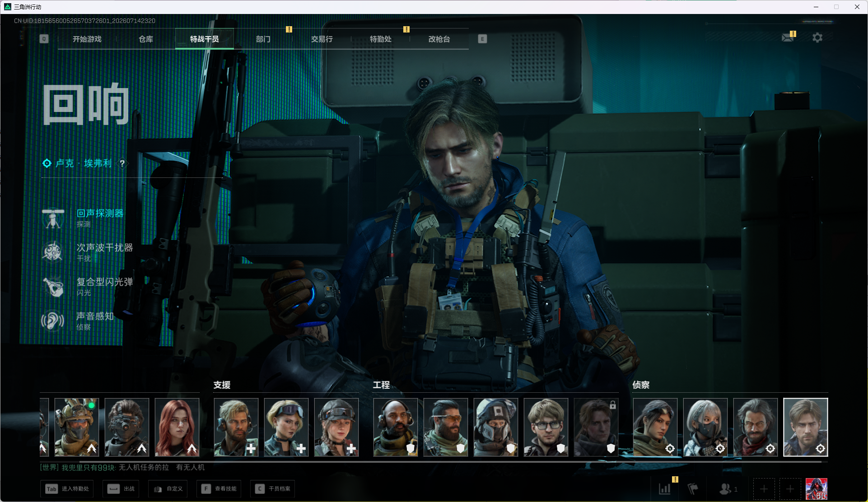Open the settings gear icon

[x=817, y=37]
